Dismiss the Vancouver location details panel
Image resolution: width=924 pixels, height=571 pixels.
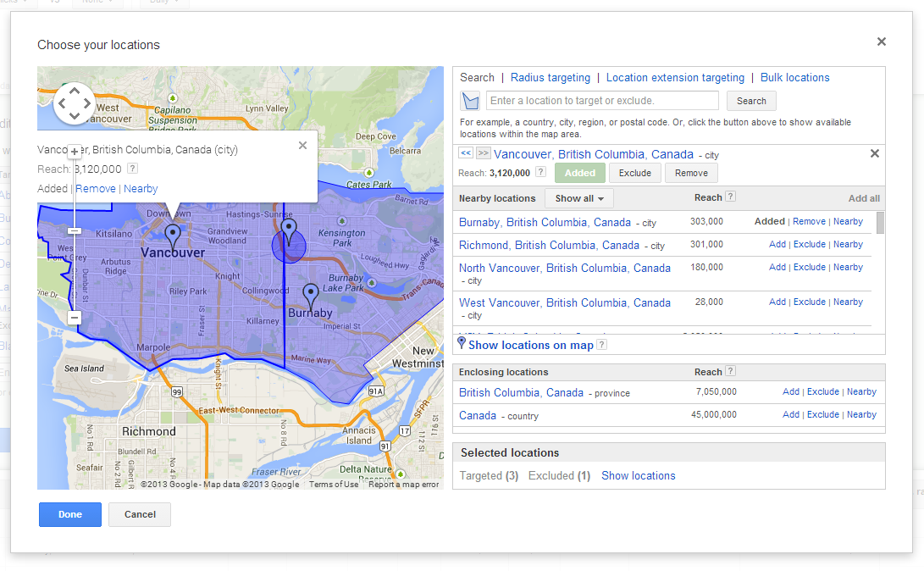tap(875, 153)
